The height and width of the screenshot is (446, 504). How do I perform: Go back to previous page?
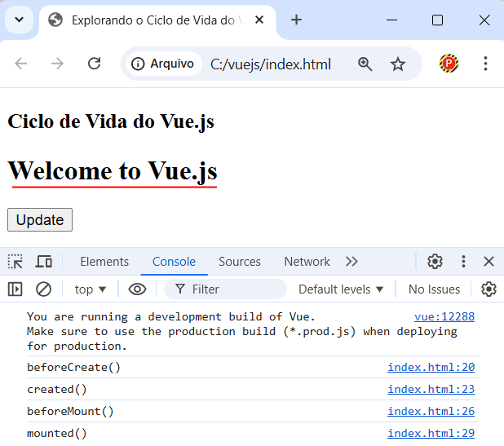[x=21, y=64]
